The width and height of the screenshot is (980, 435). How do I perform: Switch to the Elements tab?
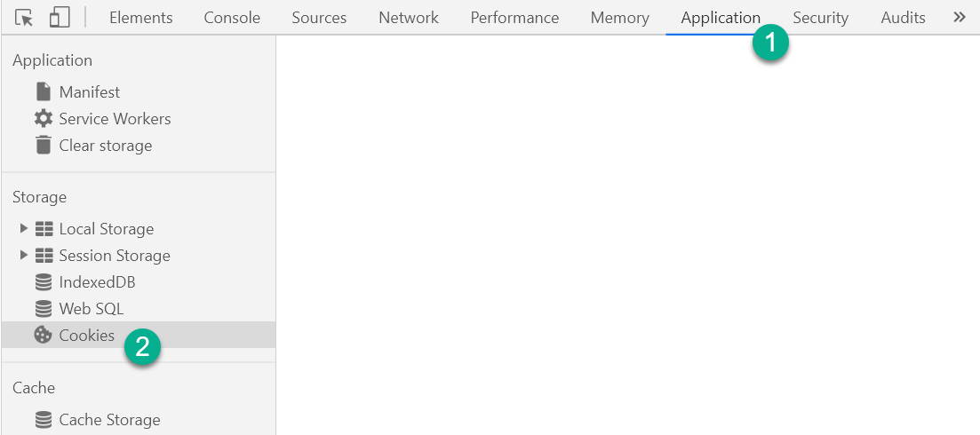point(140,18)
